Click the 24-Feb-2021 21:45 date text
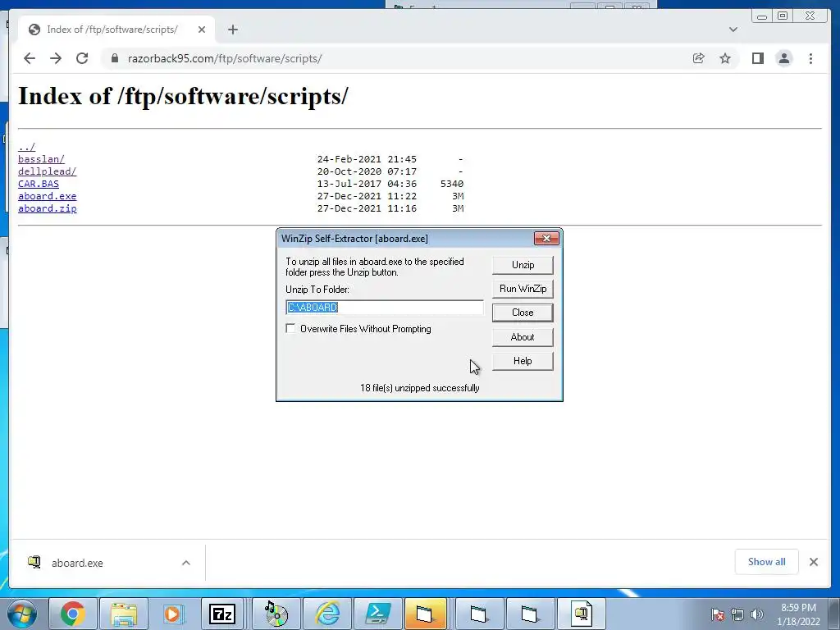 pyautogui.click(x=367, y=159)
